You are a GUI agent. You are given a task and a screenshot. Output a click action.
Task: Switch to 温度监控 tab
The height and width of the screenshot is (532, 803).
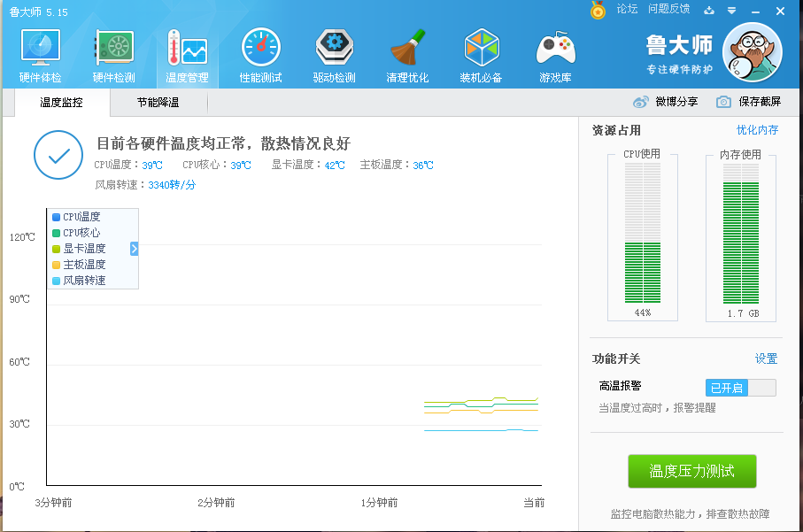pos(61,103)
